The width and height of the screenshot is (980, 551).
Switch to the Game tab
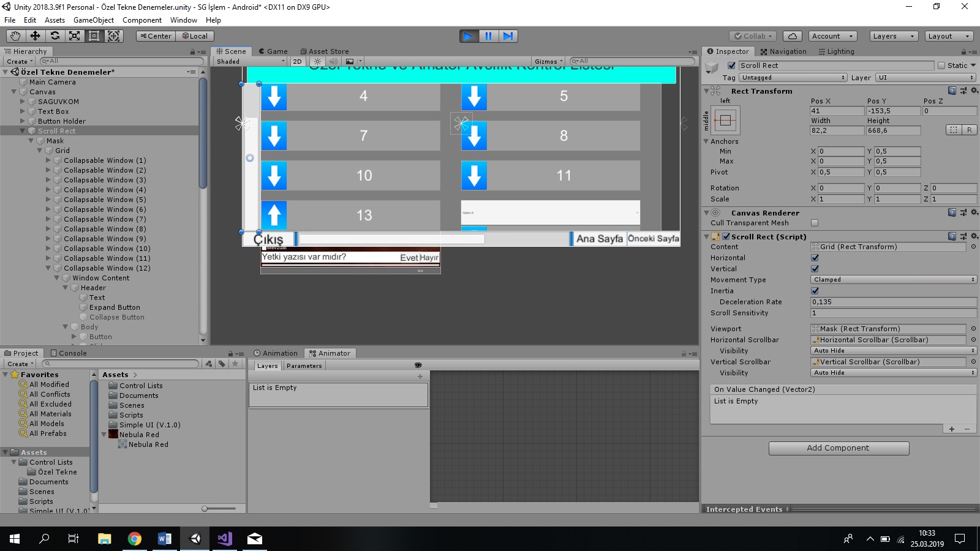(x=273, y=51)
